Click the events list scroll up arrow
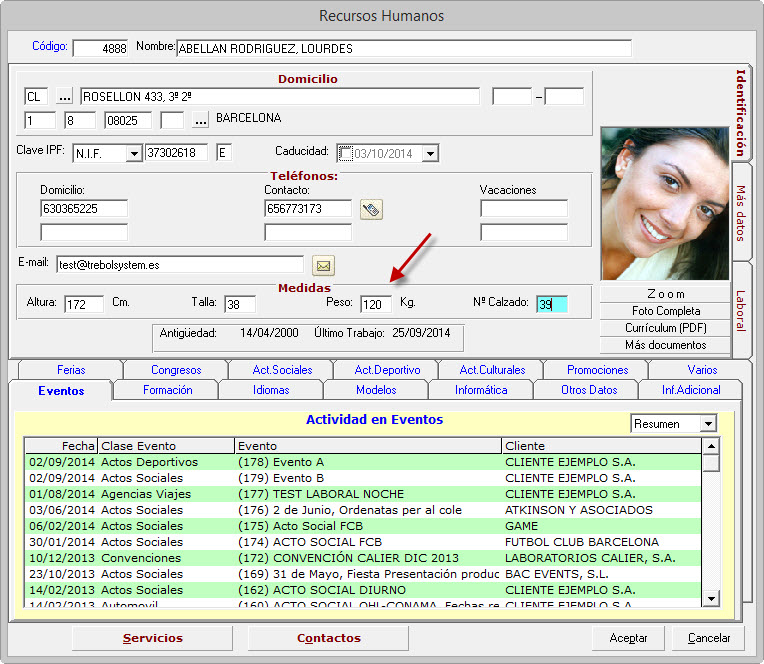764x664 pixels. point(711,446)
